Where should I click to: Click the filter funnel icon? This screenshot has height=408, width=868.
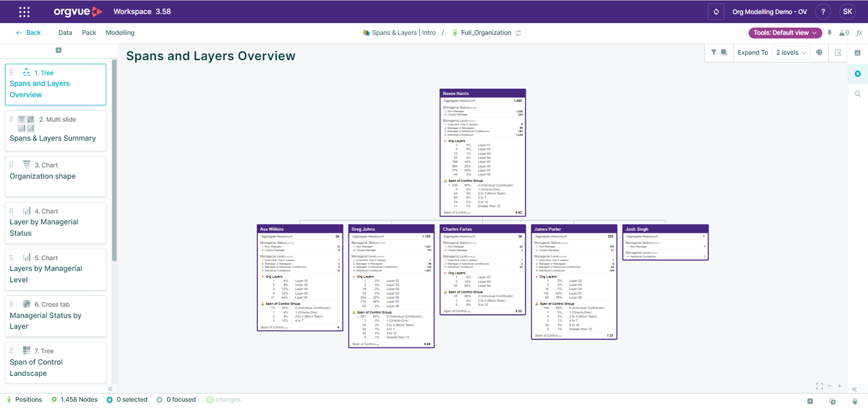[713, 52]
